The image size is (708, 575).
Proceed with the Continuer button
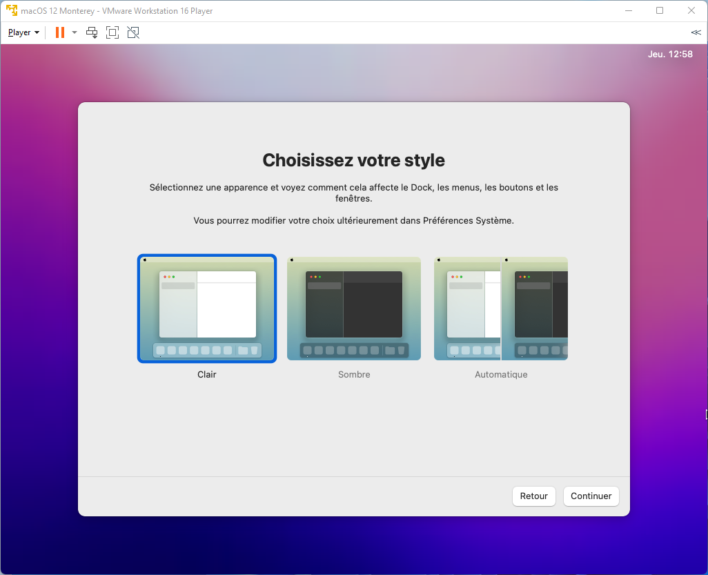(x=591, y=496)
